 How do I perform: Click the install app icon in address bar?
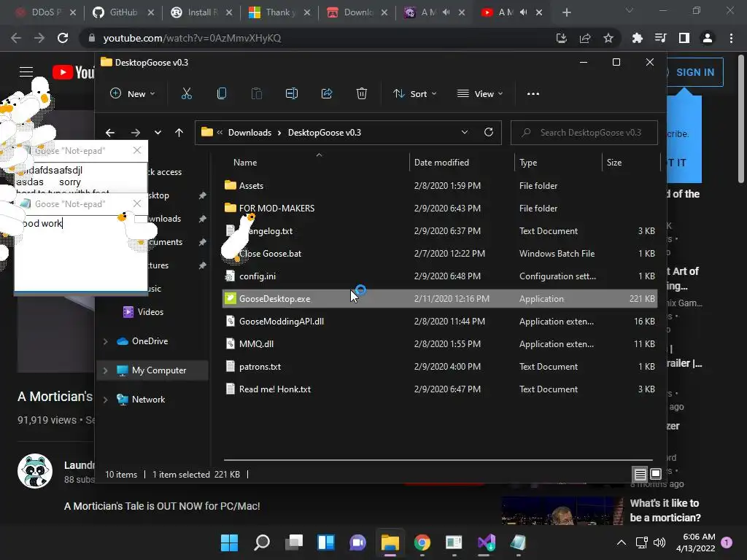(x=561, y=38)
